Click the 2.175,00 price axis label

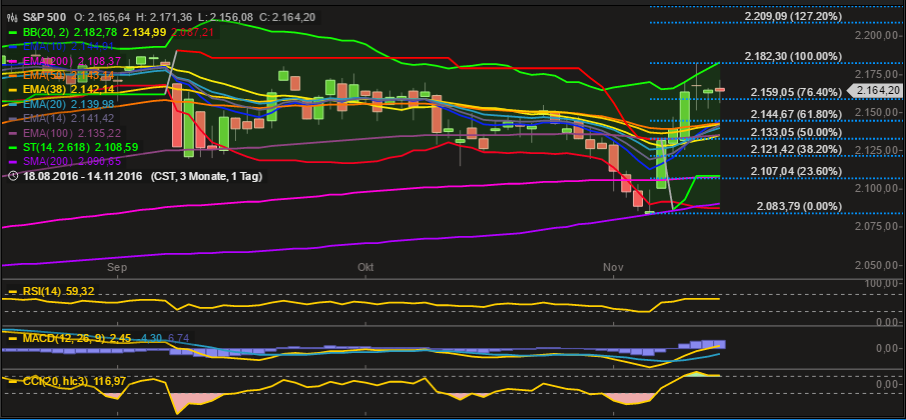click(877, 74)
